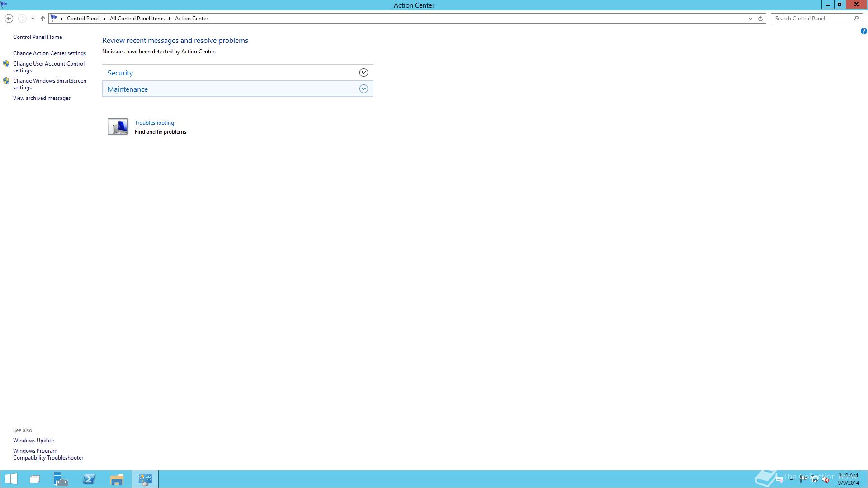The height and width of the screenshot is (488, 868).
Task: Click the network tray icon
Action: tap(815, 479)
